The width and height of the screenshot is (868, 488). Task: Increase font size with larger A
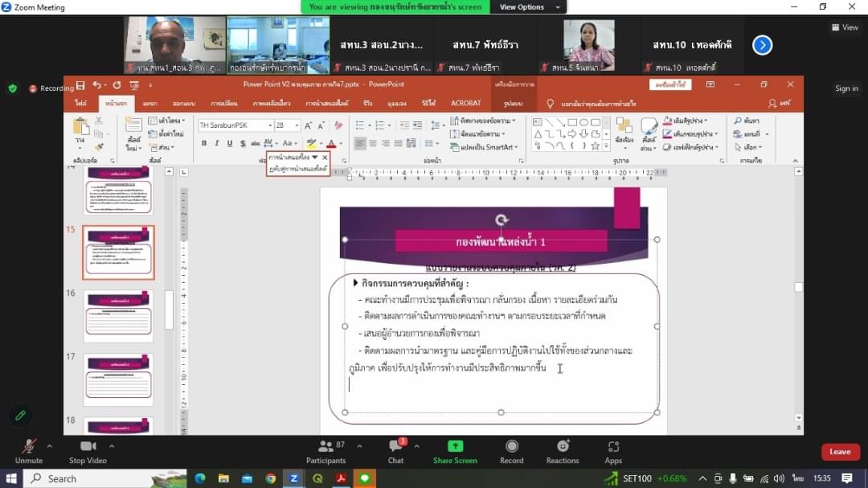pyautogui.click(x=308, y=125)
